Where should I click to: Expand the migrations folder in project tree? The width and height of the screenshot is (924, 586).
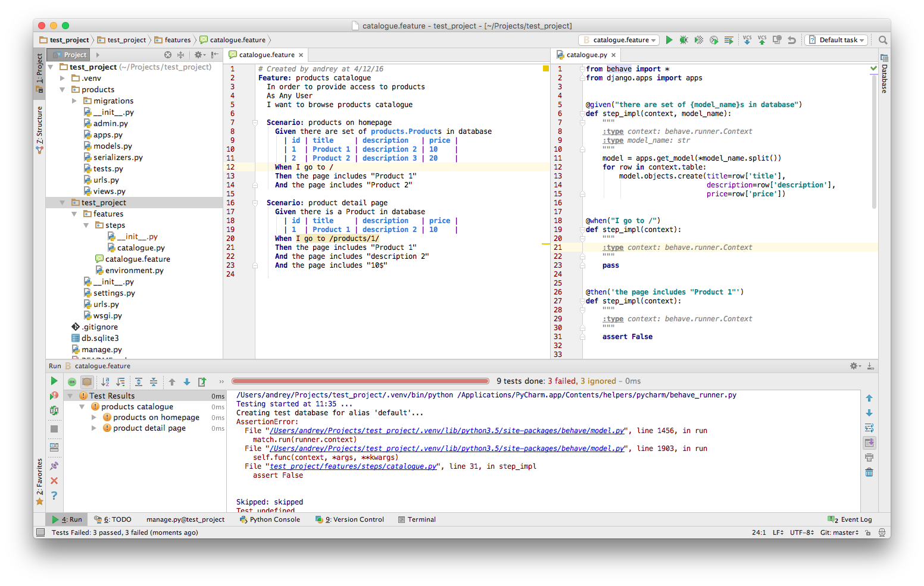tap(74, 101)
